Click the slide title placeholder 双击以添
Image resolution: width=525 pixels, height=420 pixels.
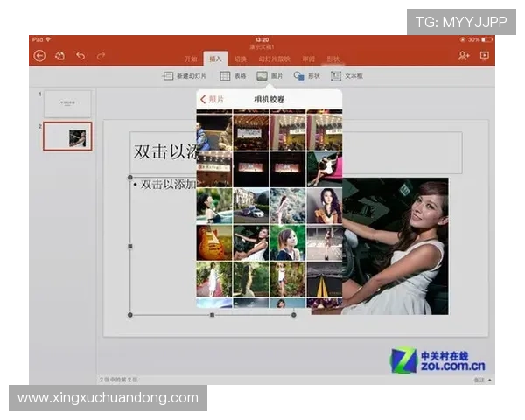click(x=165, y=151)
